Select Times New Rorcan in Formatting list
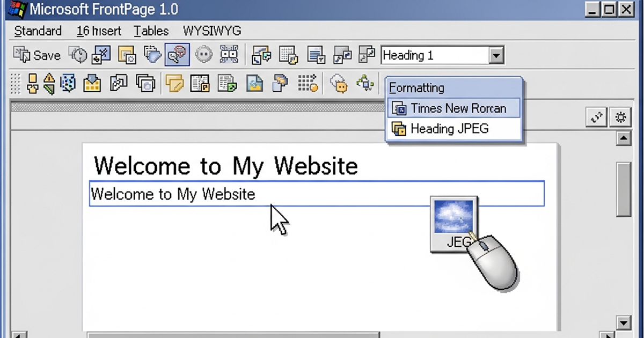This screenshot has height=338, width=644. pos(459,108)
